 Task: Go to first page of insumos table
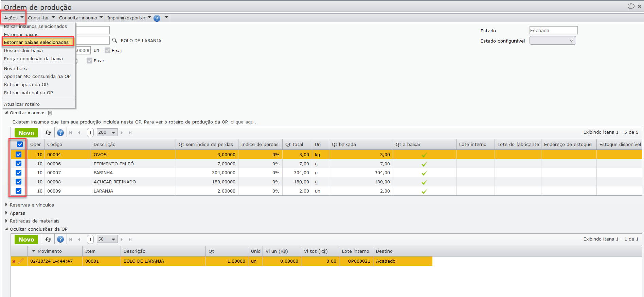point(71,133)
